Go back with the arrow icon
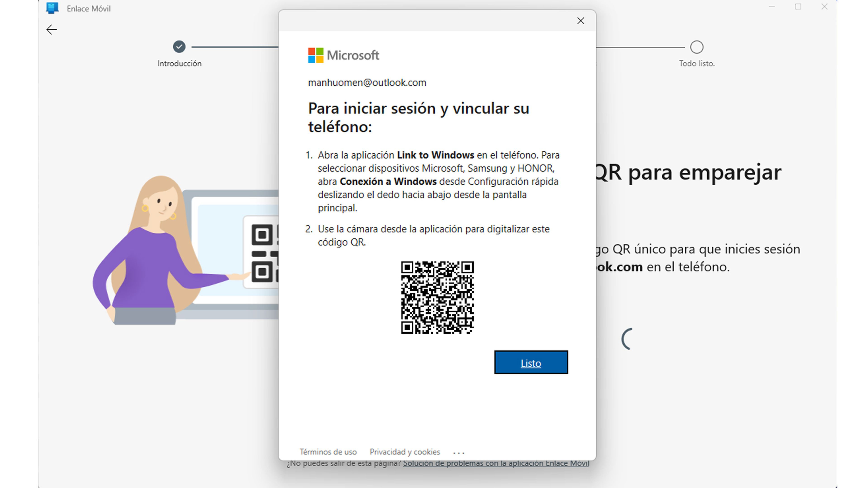The image size is (868, 488). (x=52, y=30)
